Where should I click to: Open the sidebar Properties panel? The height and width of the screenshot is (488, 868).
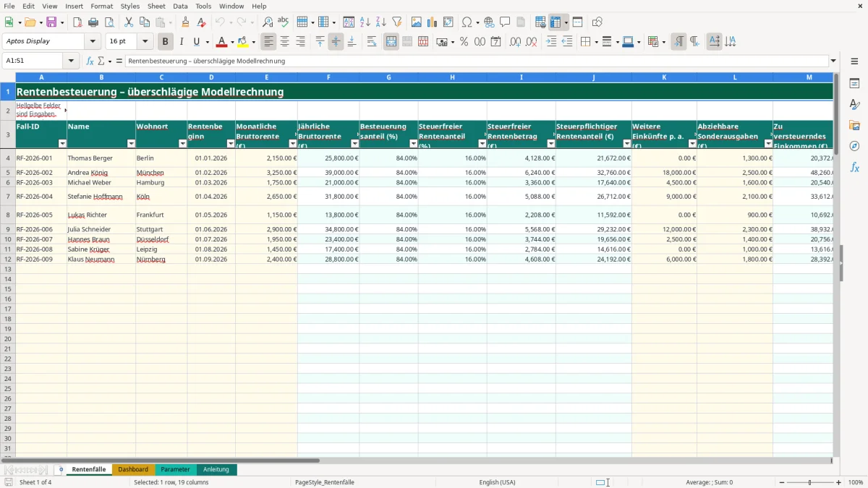click(x=854, y=84)
